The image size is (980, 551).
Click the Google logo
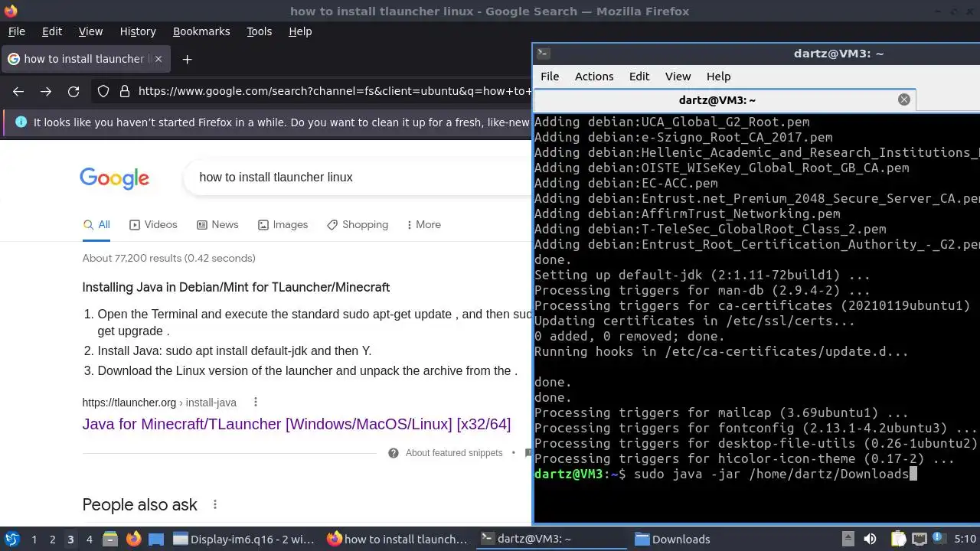pyautogui.click(x=115, y=178)
